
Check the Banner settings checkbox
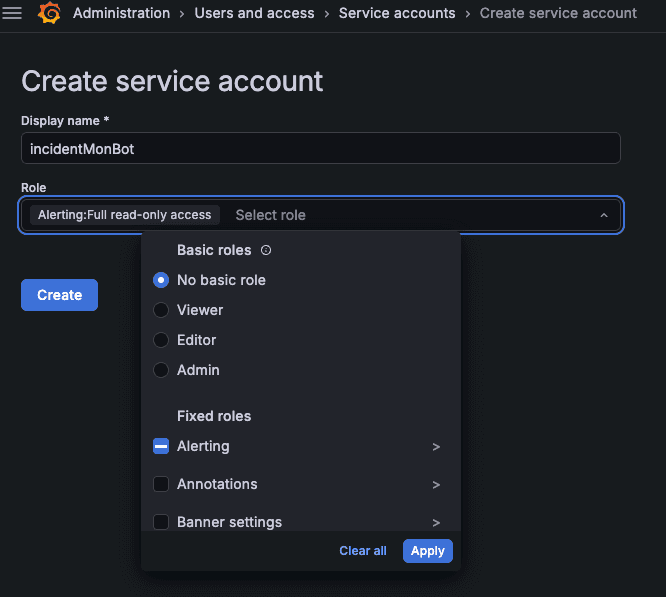pos(161,522)
